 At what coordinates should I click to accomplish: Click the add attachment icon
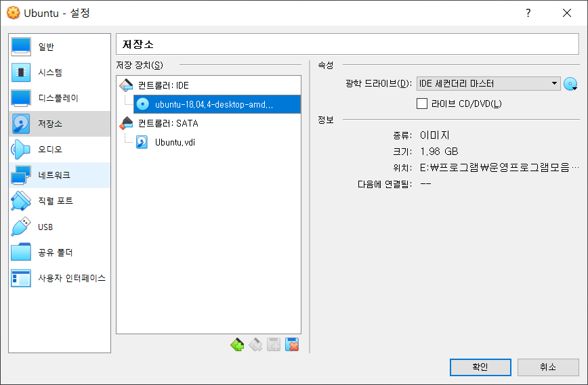click(x=274, y=344)
